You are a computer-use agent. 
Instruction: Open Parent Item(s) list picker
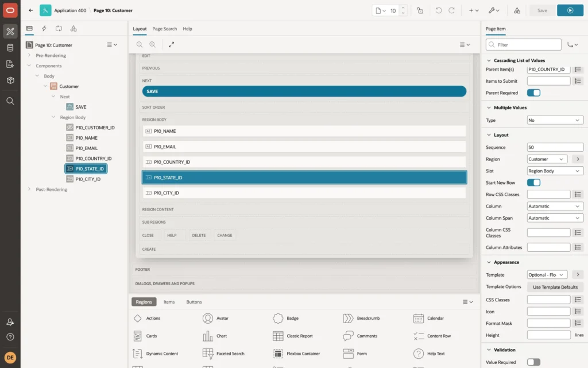(x=578, y=69)
